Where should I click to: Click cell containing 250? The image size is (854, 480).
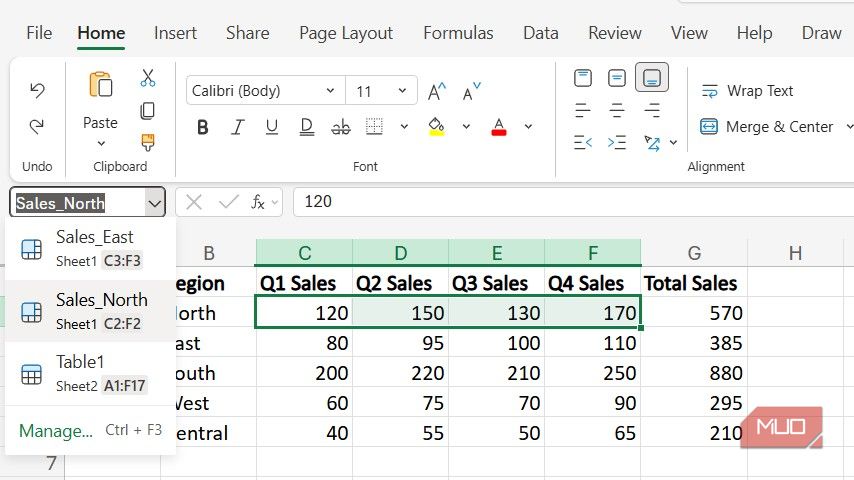pos(593,373)
